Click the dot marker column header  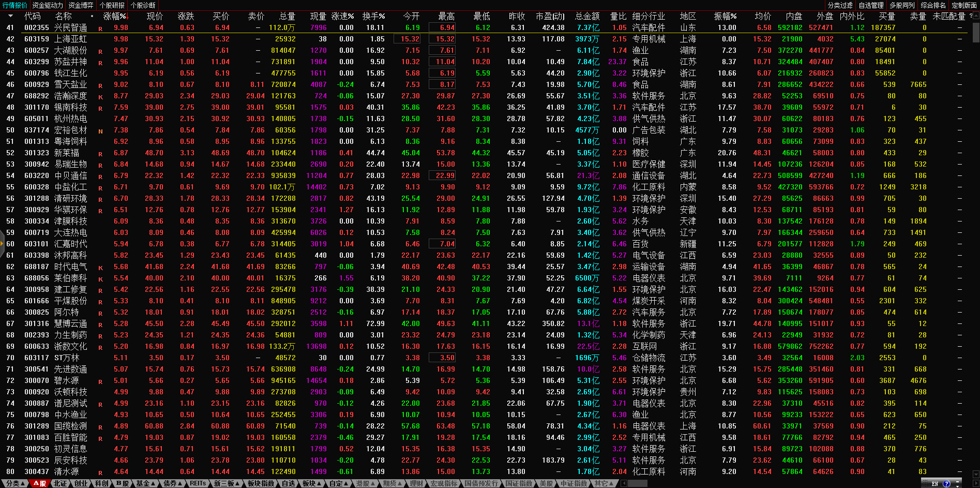tap(92, 16)
